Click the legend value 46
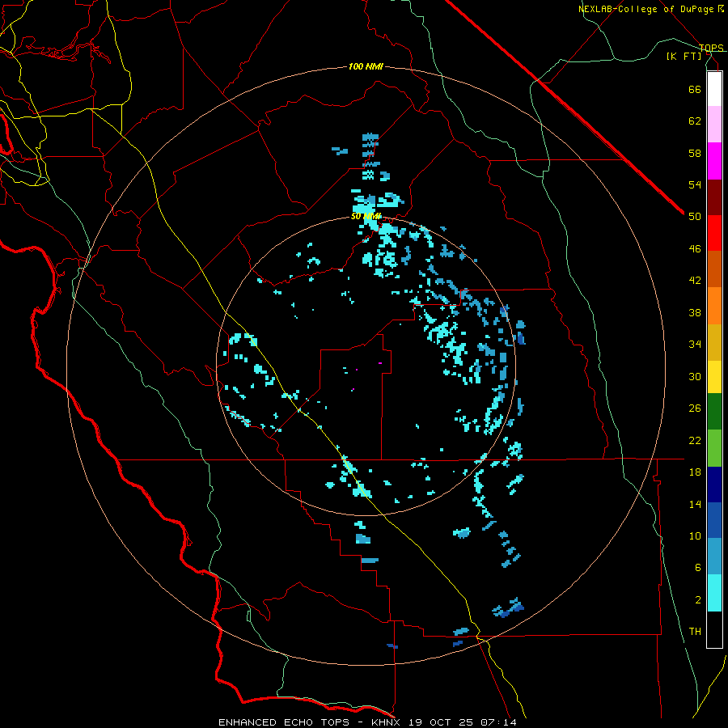Viewport: 728px width, 728px height. tap(695, 249)
